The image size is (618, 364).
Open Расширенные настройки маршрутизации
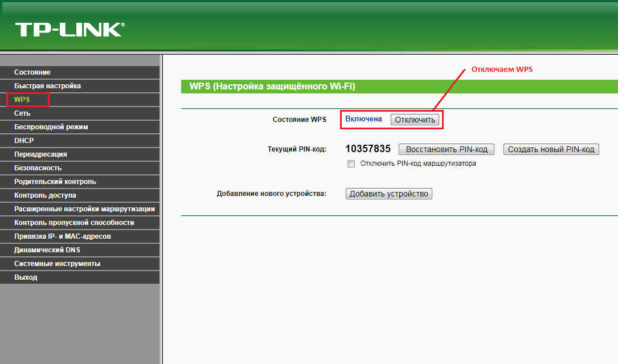[84, 209]
